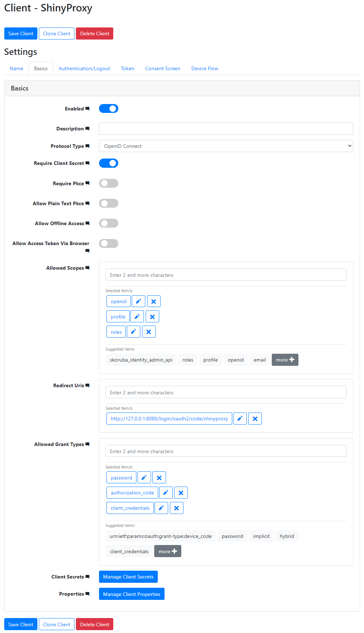Switch to the Token tab
Viewport: 364px width, 633px height.
128,68
